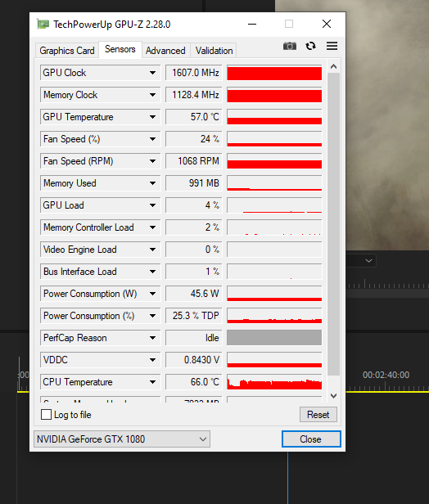
Task: Open the Memory Used sensor dropdown
Action: tap(153, 183)
